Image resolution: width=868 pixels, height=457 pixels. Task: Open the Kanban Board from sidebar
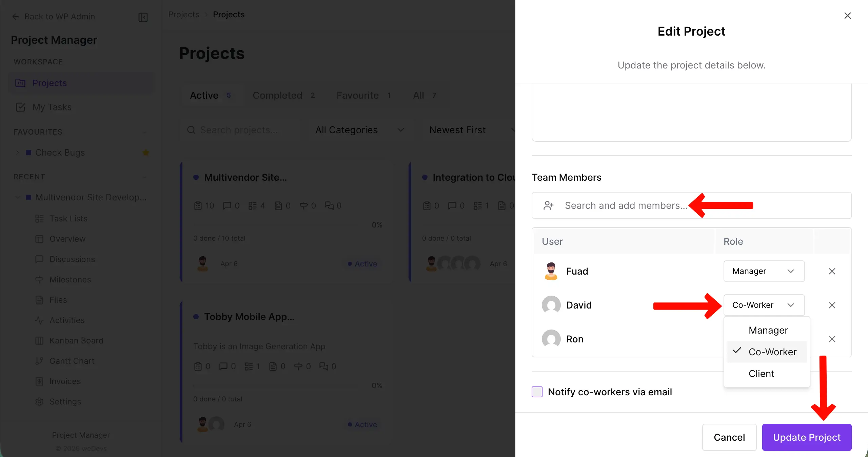pyautogui.click(x=76, y=340)
